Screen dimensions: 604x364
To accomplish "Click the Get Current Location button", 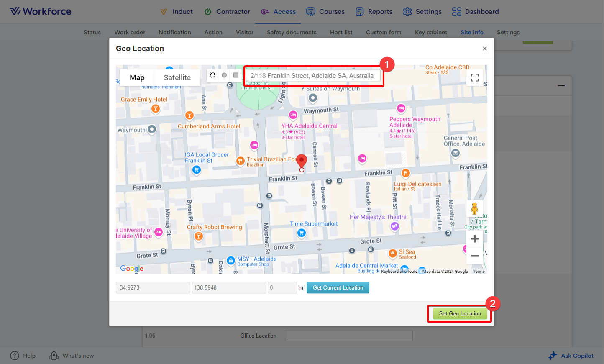I will point(338,287).
